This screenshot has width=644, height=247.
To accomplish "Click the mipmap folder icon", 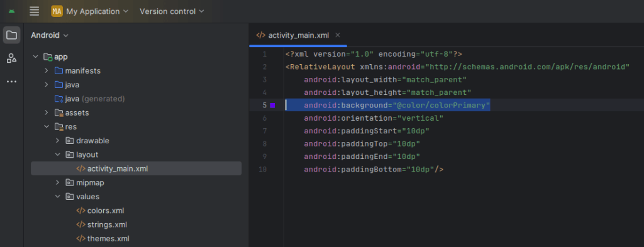I will 70,183.
